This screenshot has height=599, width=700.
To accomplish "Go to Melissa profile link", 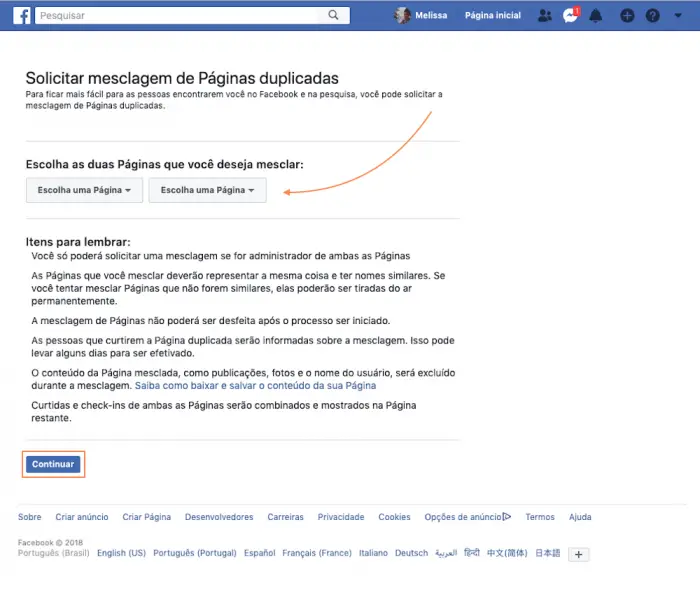I will [431, 16].
